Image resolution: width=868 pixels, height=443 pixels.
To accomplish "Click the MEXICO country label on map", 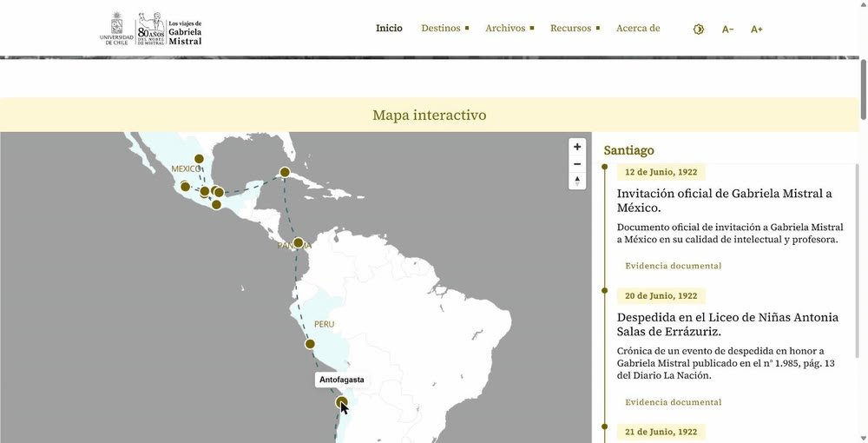I will 186,169.
